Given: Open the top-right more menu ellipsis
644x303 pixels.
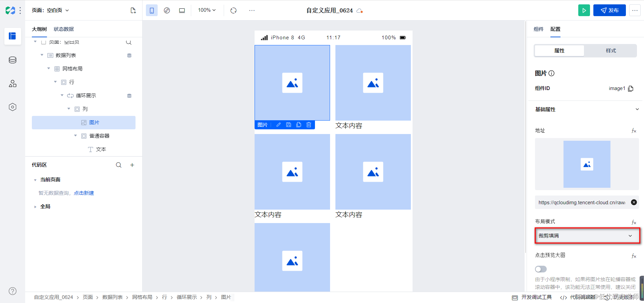Looking at the screenshot, I should click(635, 10).
